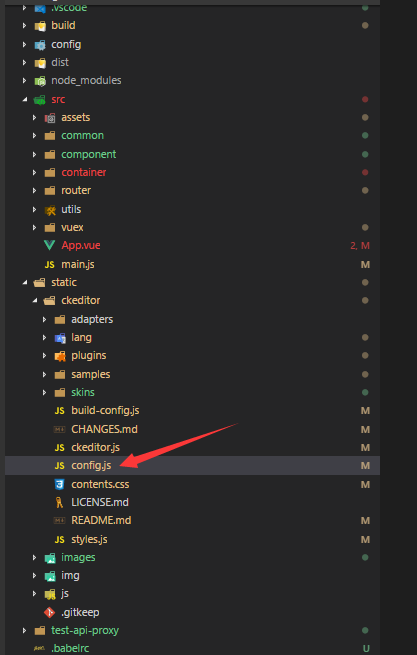Click the CSS icon of contents.css
417x655 pixels.
click(59, 484)
